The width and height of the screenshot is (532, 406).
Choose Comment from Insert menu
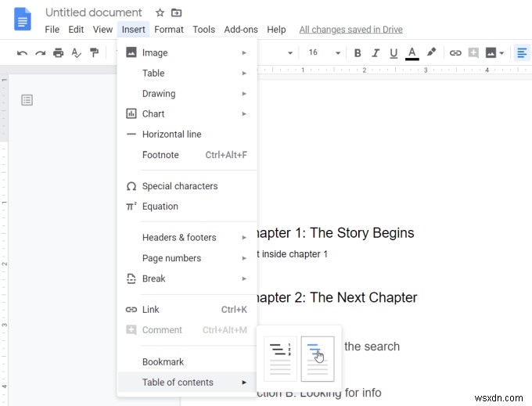187,329
